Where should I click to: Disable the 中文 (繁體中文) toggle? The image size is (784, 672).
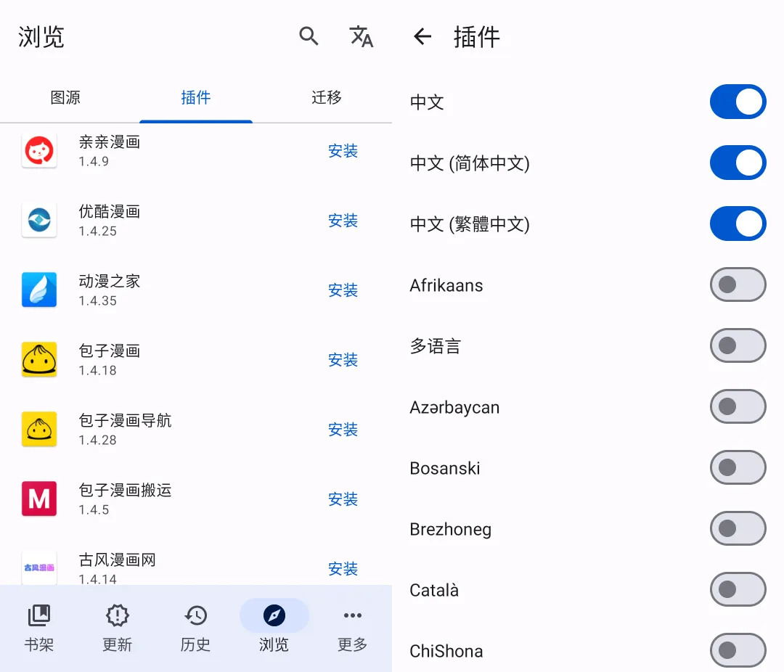tap(738, 224)
